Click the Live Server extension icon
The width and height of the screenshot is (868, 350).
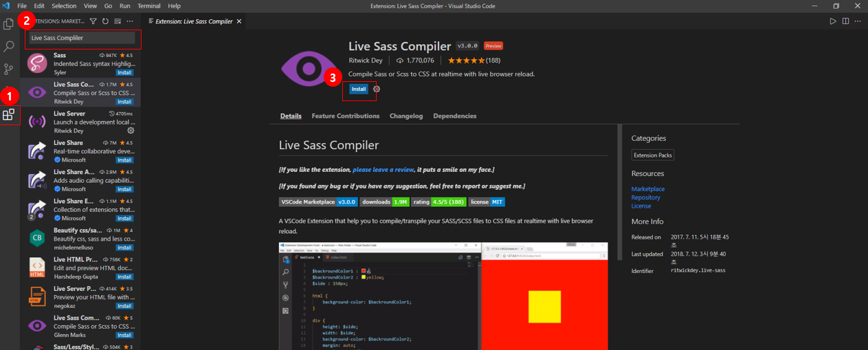(x=36, y=122)
